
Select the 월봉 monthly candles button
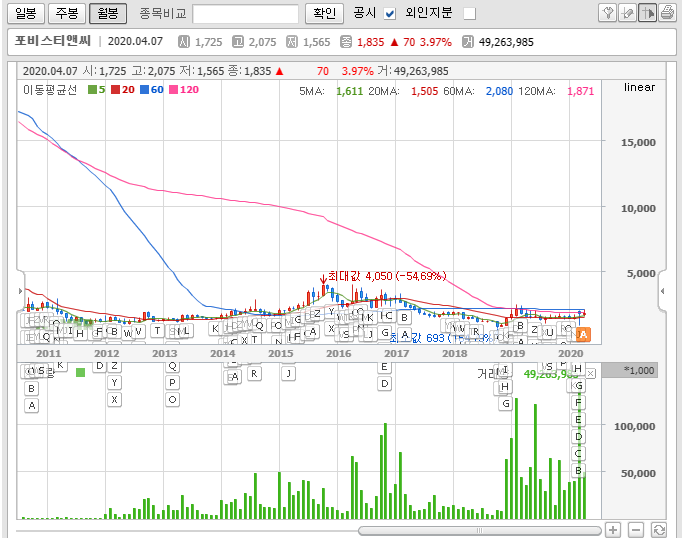click(x=108, y=13)
